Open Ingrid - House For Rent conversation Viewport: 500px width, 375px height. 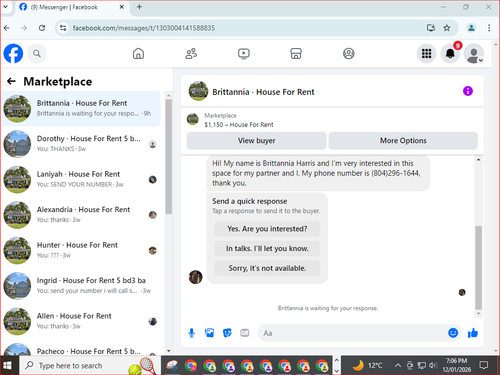pyautogui.click(x=81, y=286)
